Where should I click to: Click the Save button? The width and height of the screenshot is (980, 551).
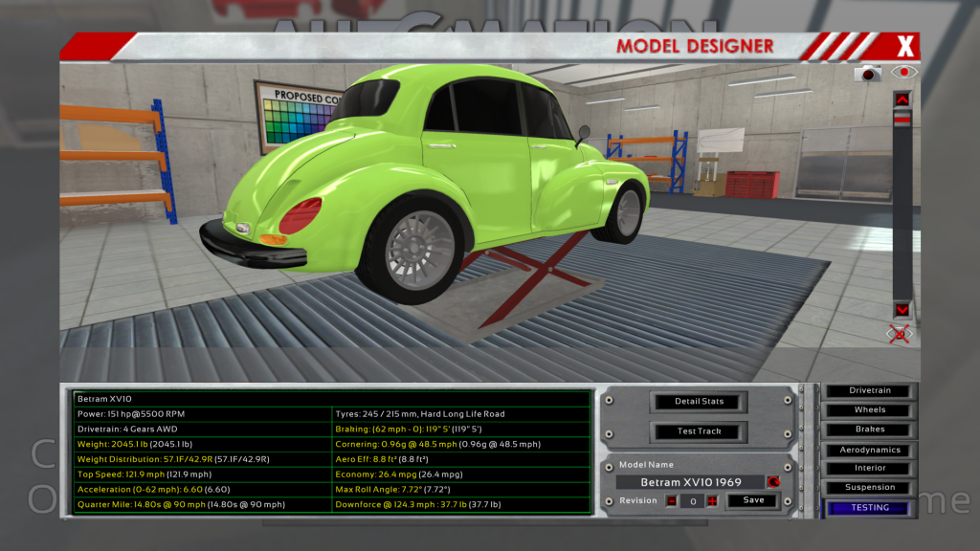753,500
